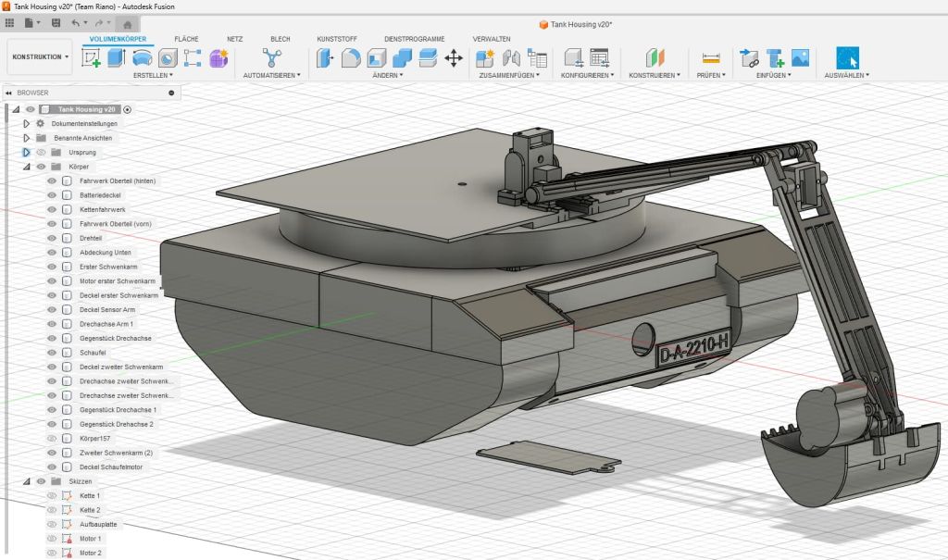
Task: Switch to the FLÄCHE tab
Action: pos(186,39)
